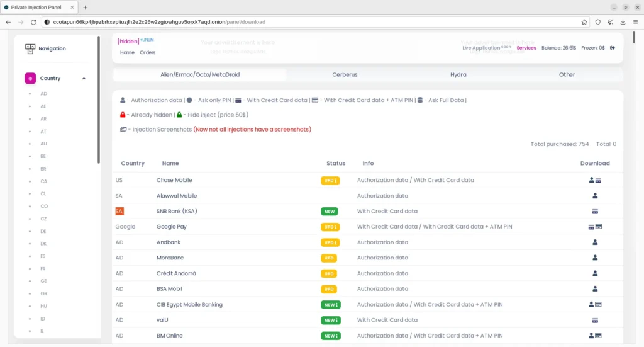Click the browser back arrow
Image resolution: width=644 pixels, height=347 pixels.
(x=8, y=22)
